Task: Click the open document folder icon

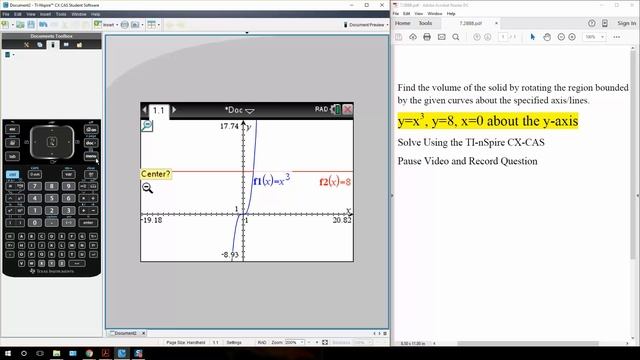Action: pos(20,25)
